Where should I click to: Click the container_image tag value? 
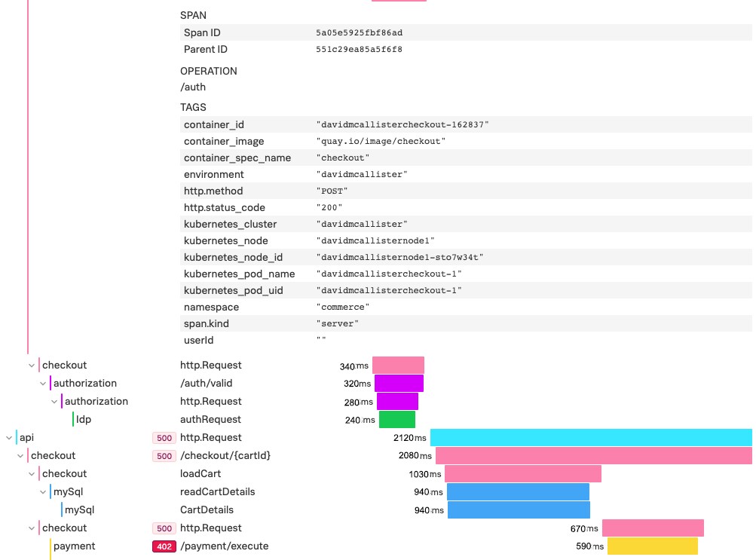[381, 142]
